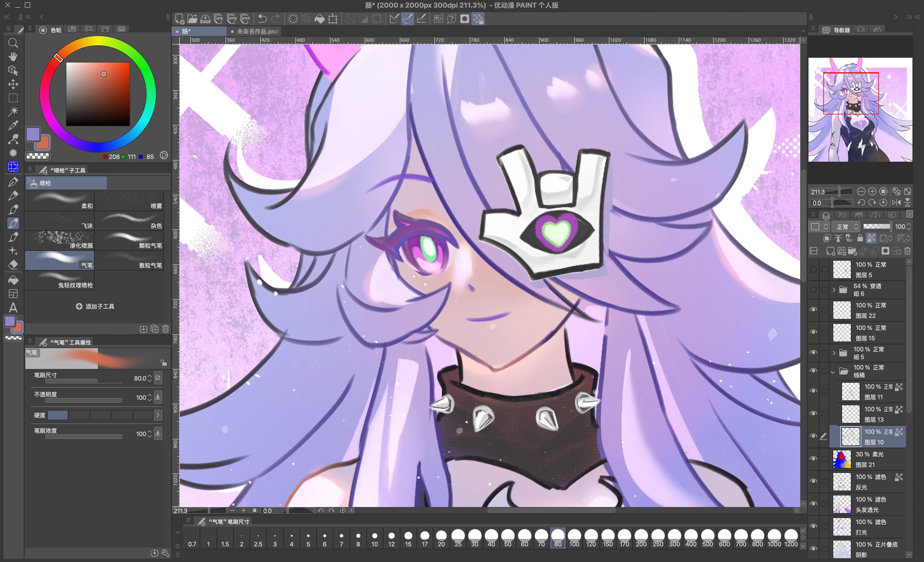
Task: Select the Text tool
Action: pos(13,308)
